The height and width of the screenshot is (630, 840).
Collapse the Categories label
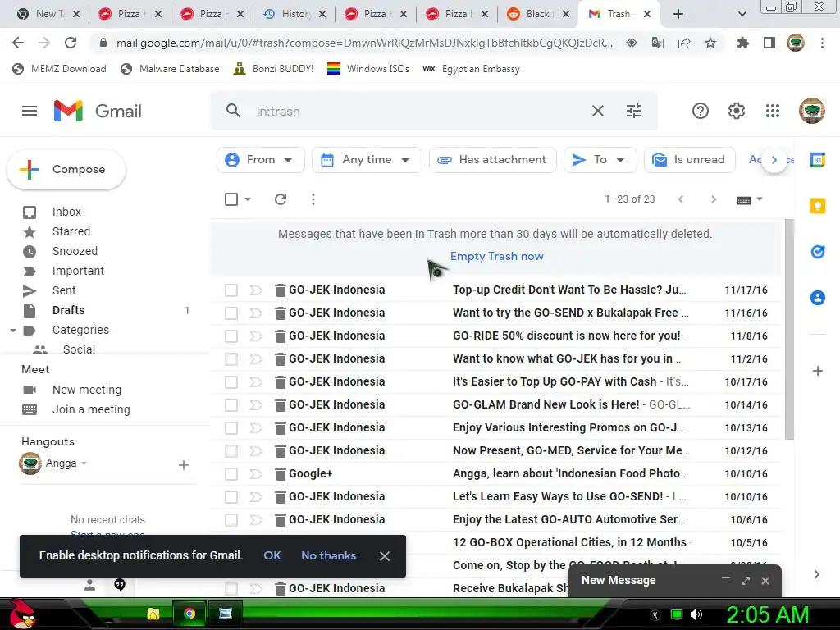point(13,330)
